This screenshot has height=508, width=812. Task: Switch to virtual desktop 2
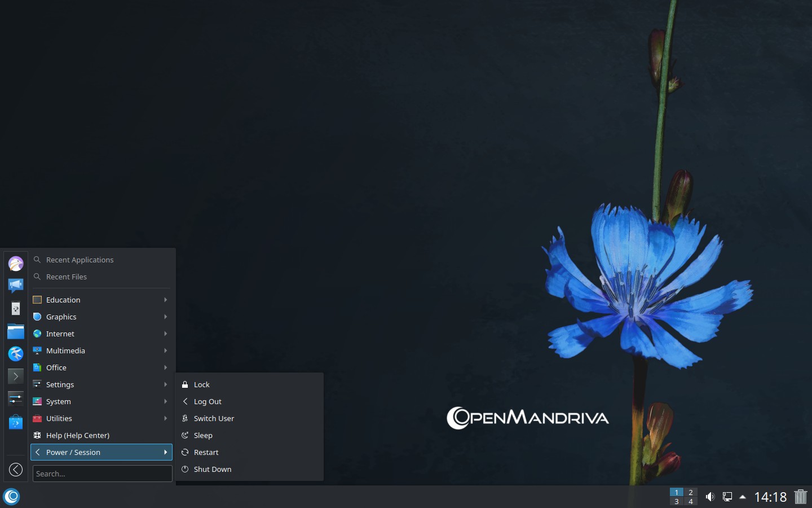pos(691,492)
